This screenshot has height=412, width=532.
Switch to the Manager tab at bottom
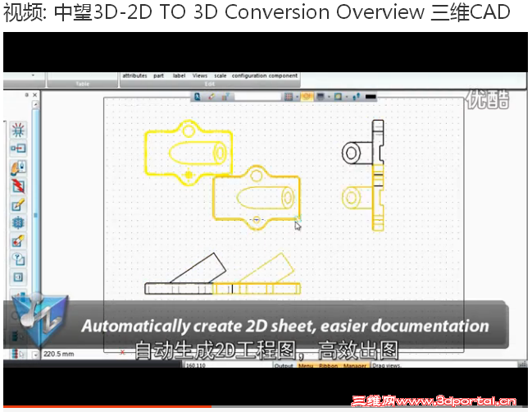(x=355, y=365)
